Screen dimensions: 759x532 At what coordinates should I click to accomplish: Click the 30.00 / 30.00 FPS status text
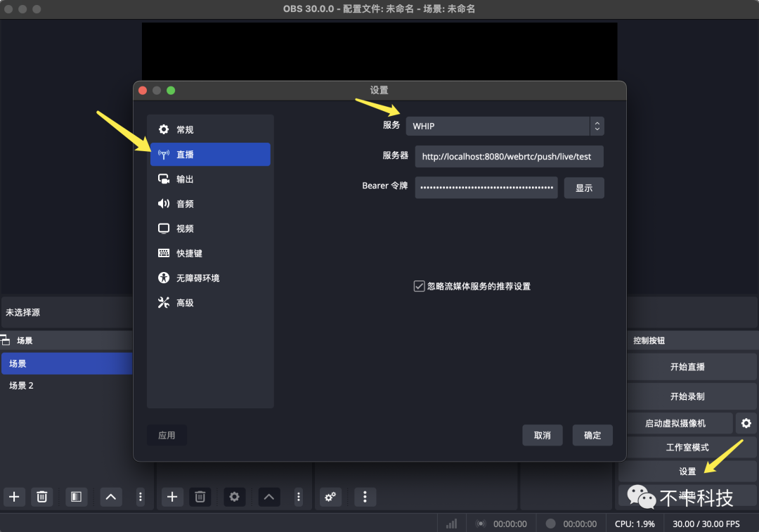(x=706, y=524)
